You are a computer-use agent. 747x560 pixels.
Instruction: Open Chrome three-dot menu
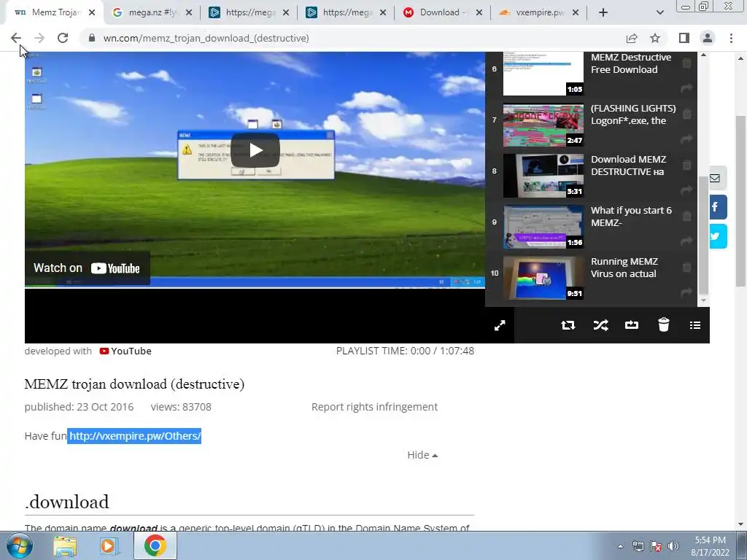tap(731, 38)
